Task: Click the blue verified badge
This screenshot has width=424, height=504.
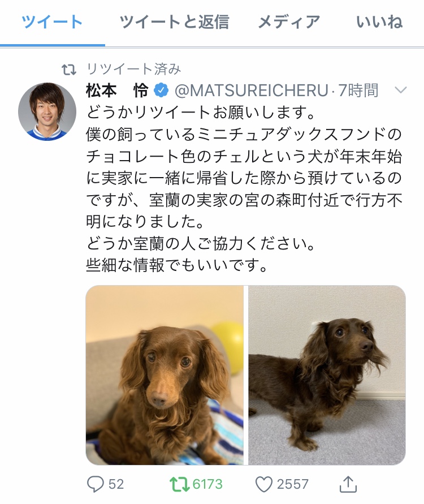Action: tap(161, 90)
